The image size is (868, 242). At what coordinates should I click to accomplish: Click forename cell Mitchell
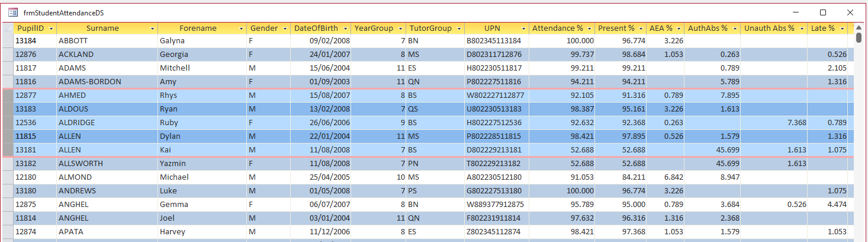coord(202,68)
